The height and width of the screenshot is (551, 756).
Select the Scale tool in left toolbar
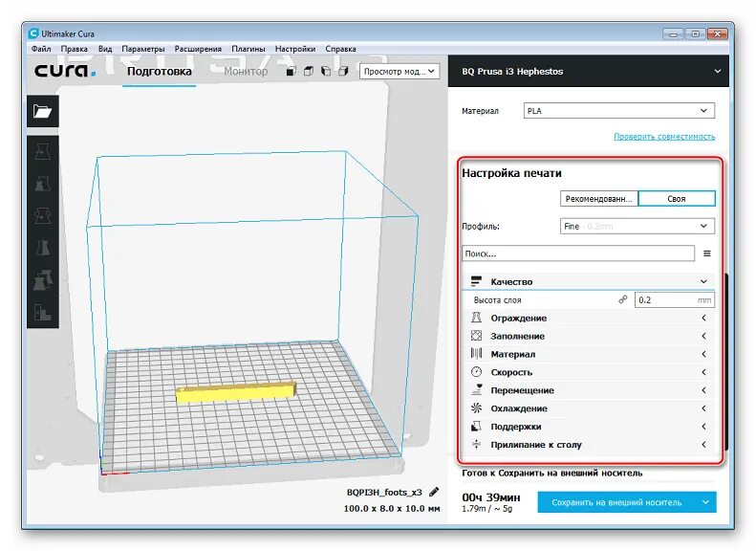[42, 184]
